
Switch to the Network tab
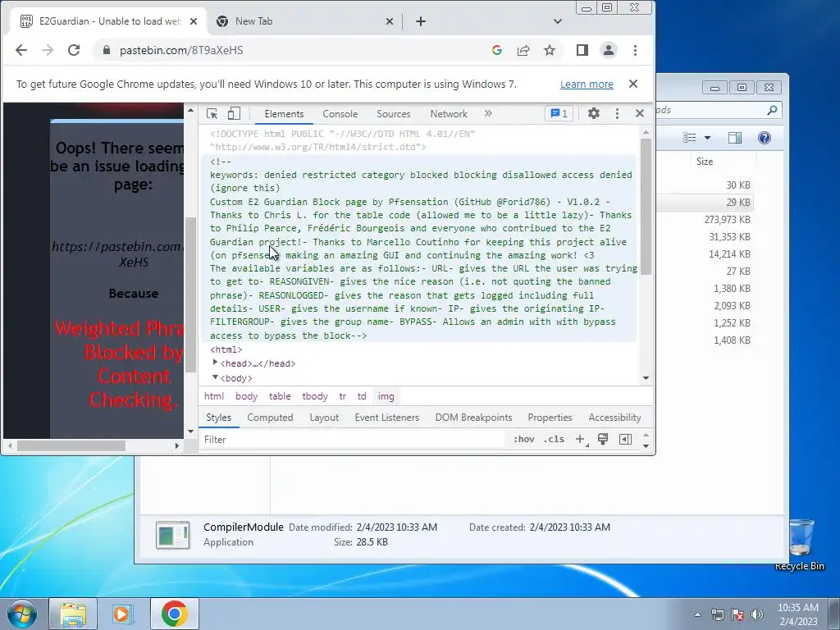(449, 113)
